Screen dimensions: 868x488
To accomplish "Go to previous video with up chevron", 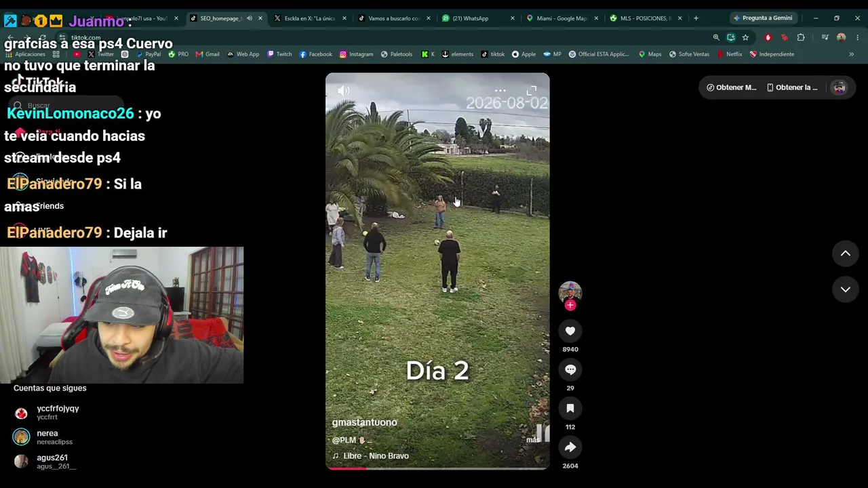I will click(846, 253).
